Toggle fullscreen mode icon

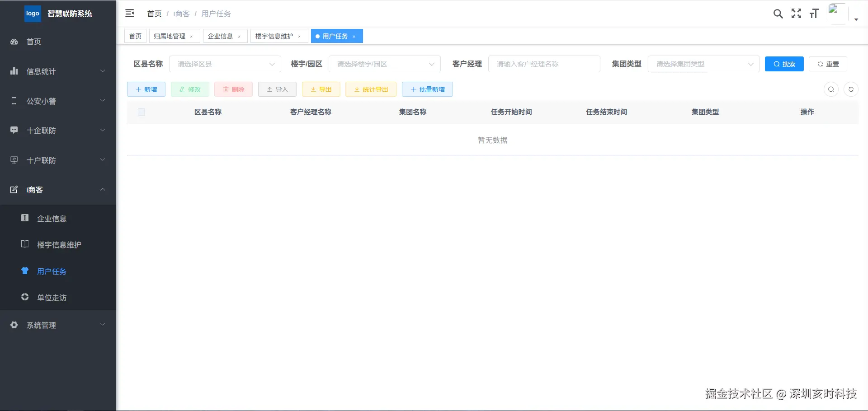point(796,14)
